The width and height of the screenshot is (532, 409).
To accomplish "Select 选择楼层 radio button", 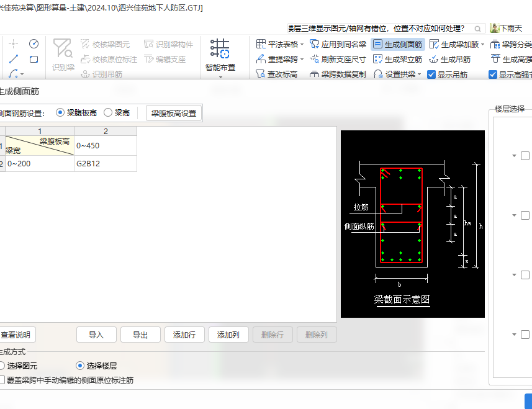I will click(79, 366).
